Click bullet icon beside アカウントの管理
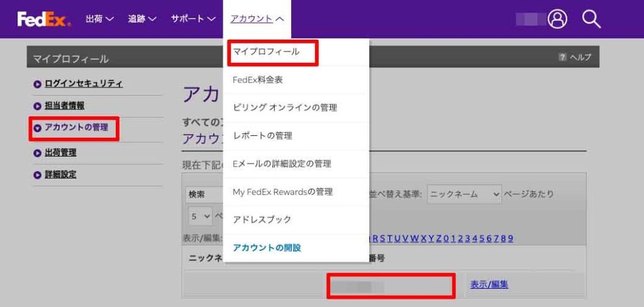Viewport: 644px width, 307px height. [37, 128]
